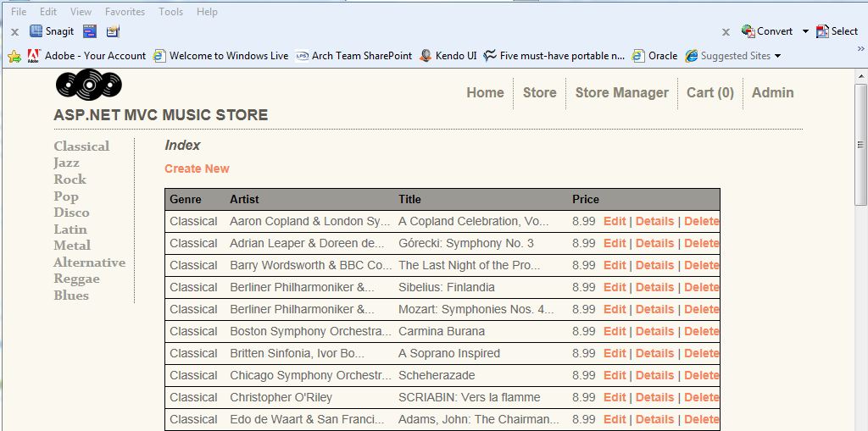Open the Favorites menu
868x431 pixels.
[x=125, y=12]
